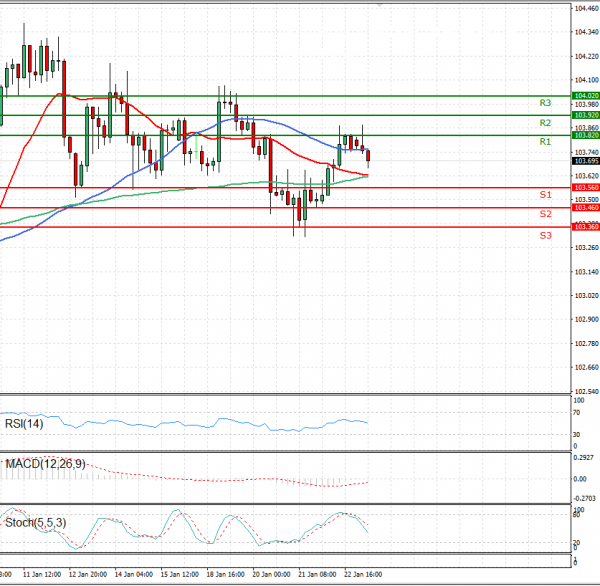Click the 12 Jan 20:00 time label
The height and width of the screenshot is (586, 600).
click(88, 575)
